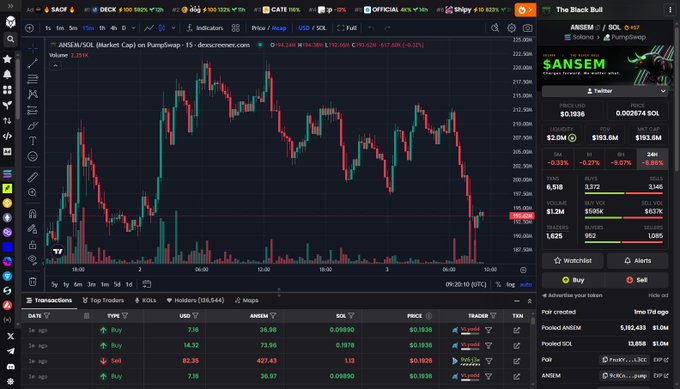The width and height of the screenshot is (680, 389).
Task: Click the $ANSEM banner image
Action: [606, 65]
